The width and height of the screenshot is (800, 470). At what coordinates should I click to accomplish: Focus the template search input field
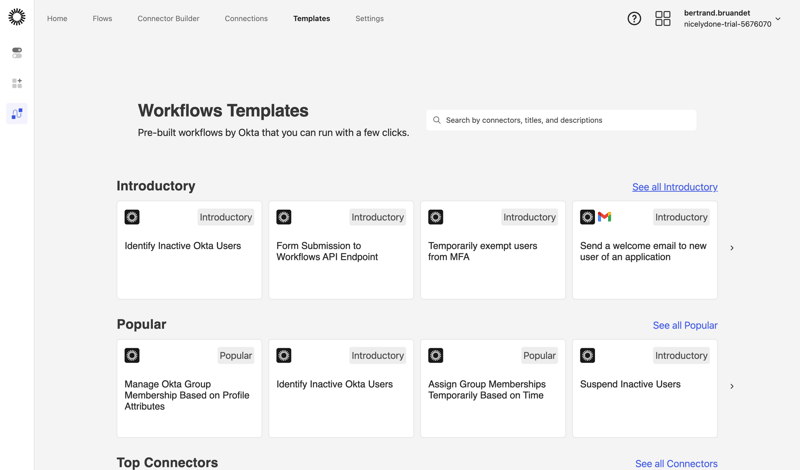[561, 120]
